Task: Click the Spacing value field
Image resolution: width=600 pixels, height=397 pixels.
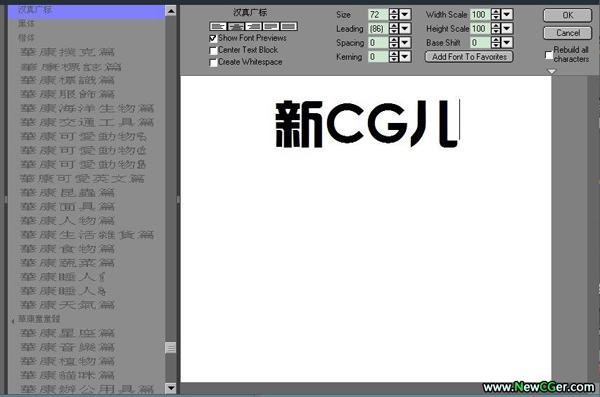Action: coord(378,42)
